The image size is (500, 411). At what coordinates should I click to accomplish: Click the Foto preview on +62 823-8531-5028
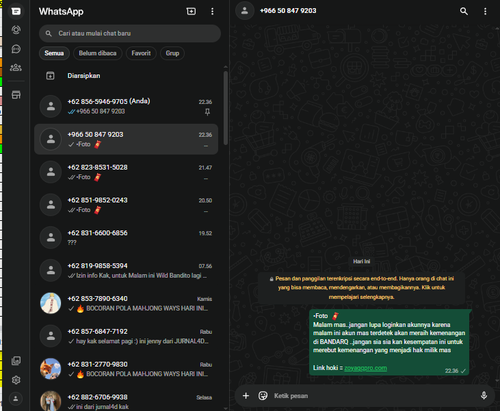tap(89, 177)
